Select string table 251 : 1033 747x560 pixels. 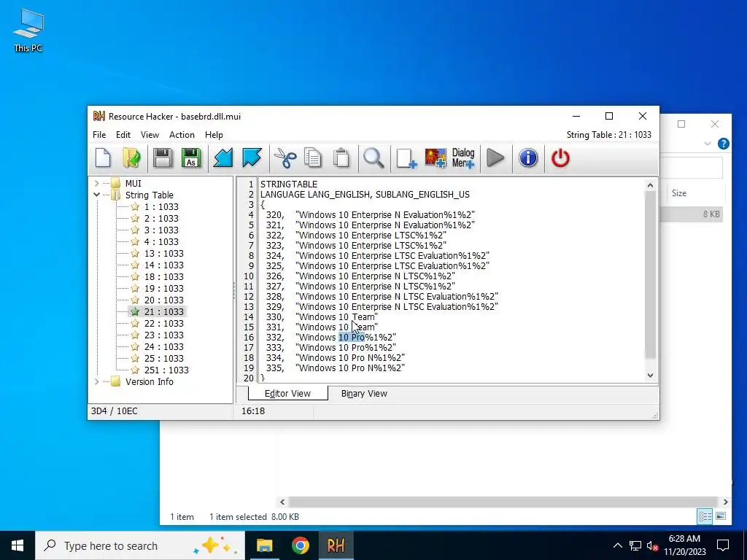point(166,370)
